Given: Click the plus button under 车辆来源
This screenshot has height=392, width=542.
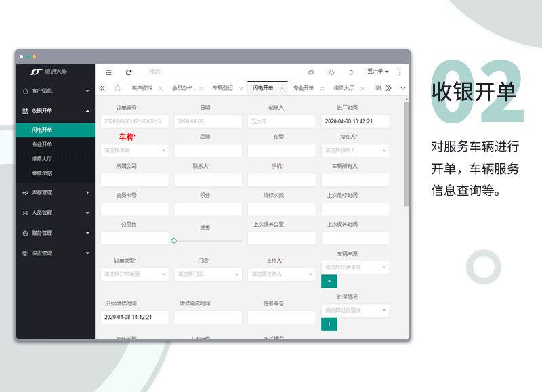Looking at the screenshot, I should [x=329, y=281].
